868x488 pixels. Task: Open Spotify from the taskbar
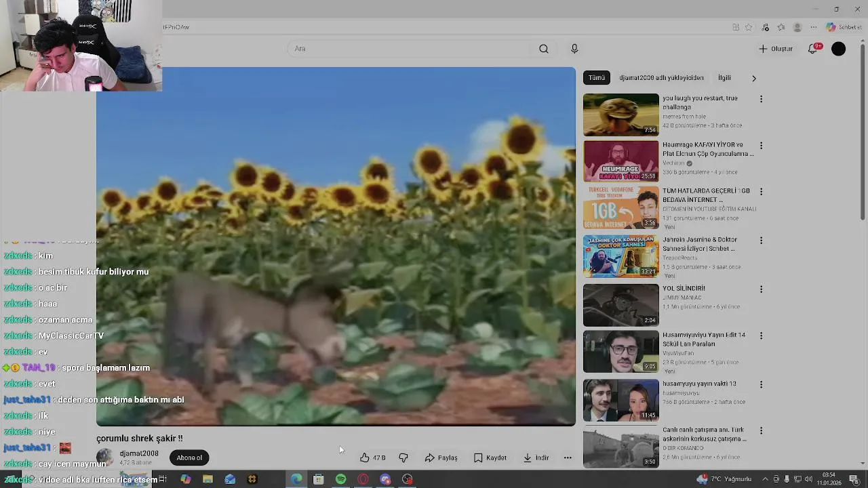[340, 479]
